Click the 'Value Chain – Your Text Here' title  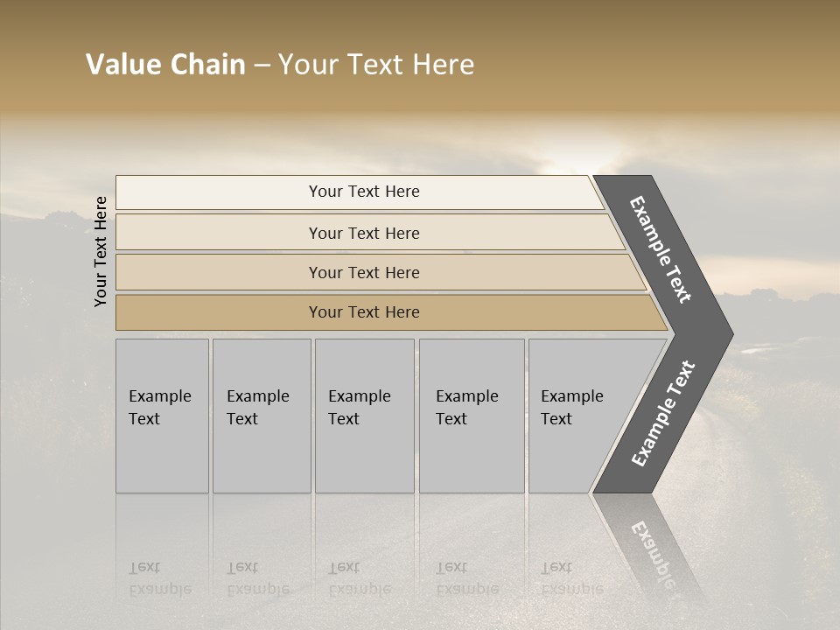click(x=280, y=65)
